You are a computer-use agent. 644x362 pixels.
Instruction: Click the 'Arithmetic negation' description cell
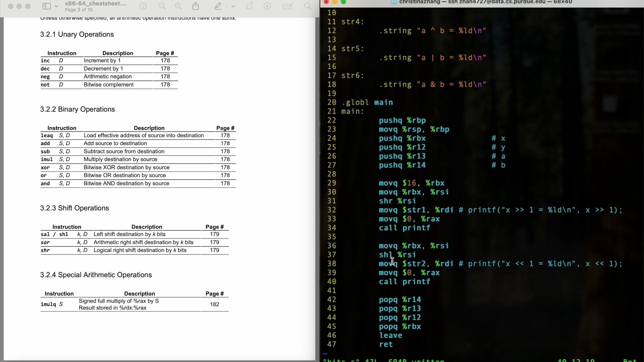click(108, 76)
